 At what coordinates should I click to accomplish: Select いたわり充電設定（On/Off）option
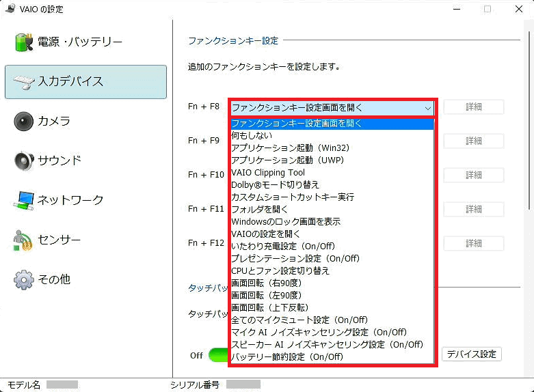click(332, 246)
